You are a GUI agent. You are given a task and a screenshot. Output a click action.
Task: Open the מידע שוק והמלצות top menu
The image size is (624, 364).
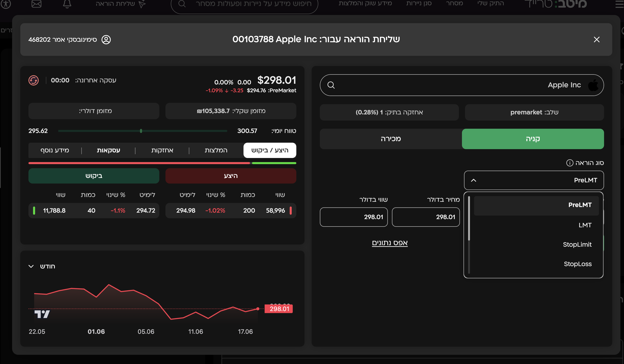365,3
